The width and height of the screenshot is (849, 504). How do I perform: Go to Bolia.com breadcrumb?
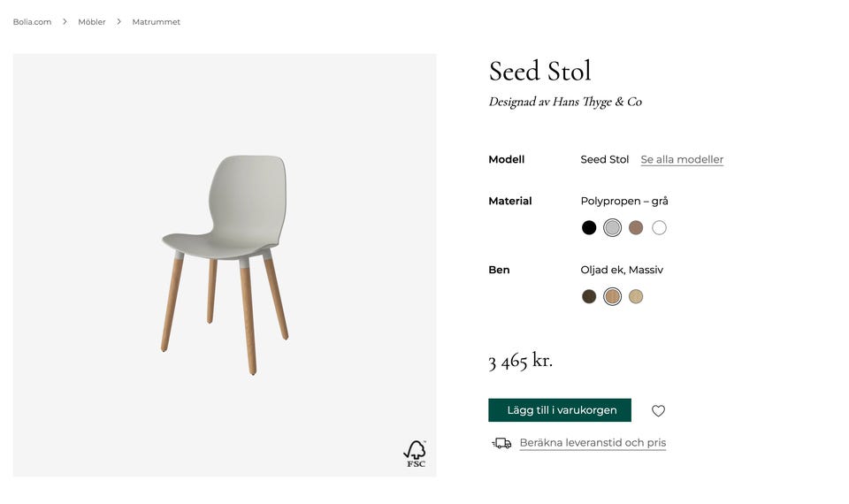click(32, 22)
